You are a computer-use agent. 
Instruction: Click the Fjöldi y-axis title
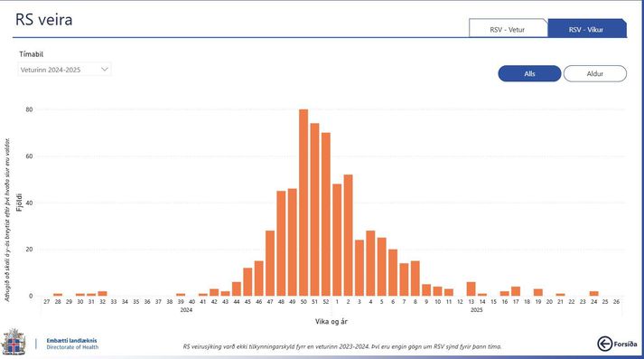19,203
